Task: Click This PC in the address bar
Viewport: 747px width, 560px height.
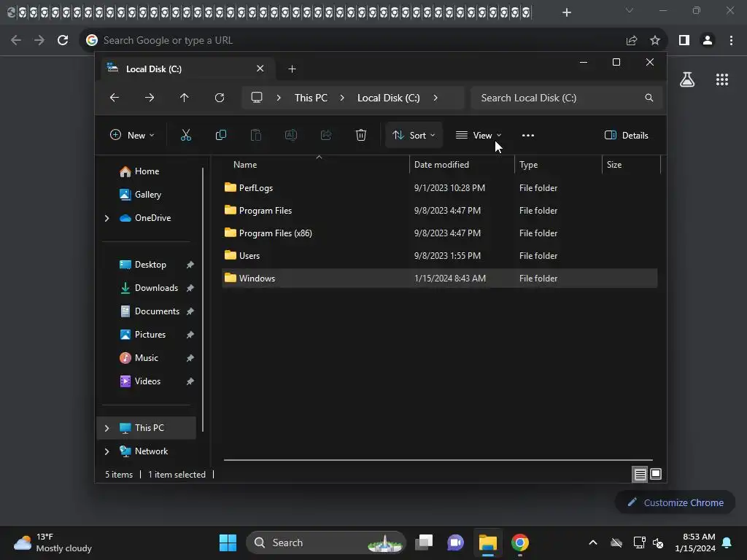Action: click(311, 98)
